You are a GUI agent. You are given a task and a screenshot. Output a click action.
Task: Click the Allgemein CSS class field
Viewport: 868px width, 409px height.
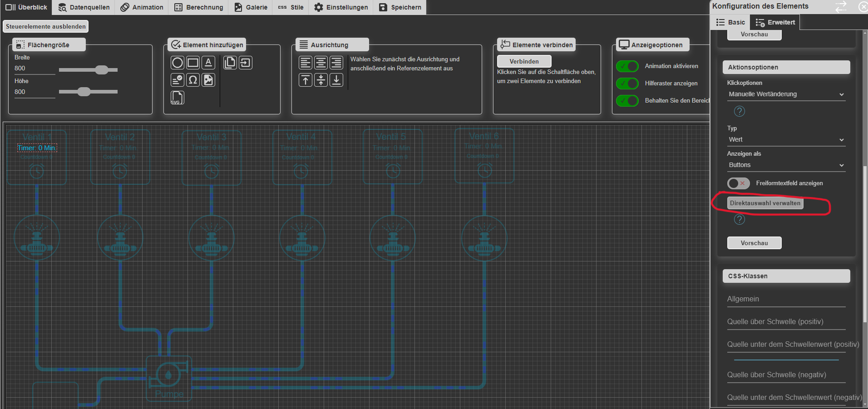click(786, 299)
